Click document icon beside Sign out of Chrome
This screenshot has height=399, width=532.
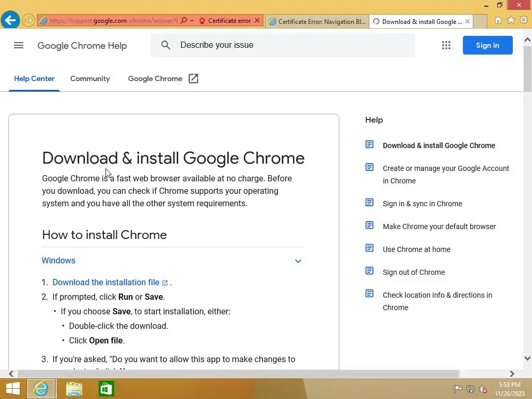369,271
